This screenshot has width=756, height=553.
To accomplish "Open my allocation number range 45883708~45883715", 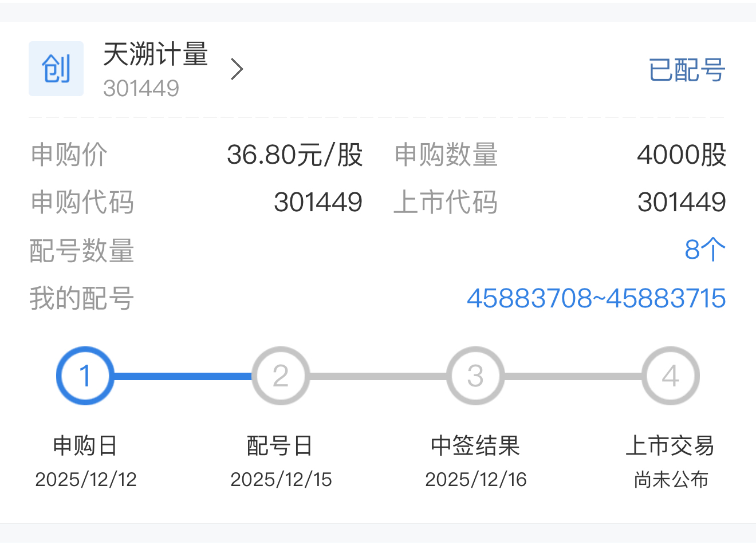I will (596, 298).
